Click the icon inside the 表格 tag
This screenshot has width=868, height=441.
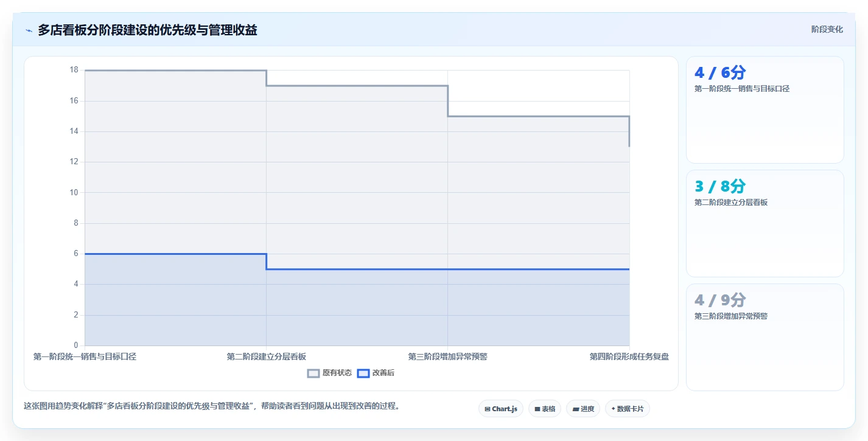tap(537, 409)
